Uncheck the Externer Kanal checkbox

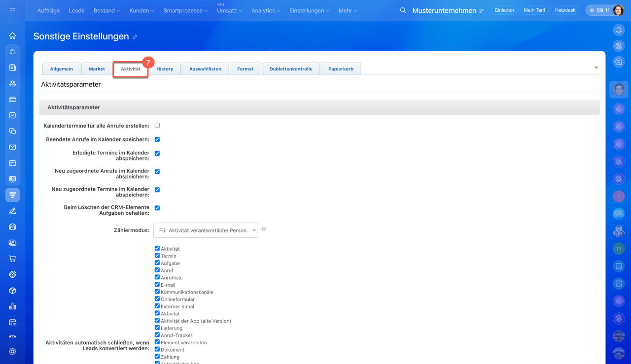point(157,306)
